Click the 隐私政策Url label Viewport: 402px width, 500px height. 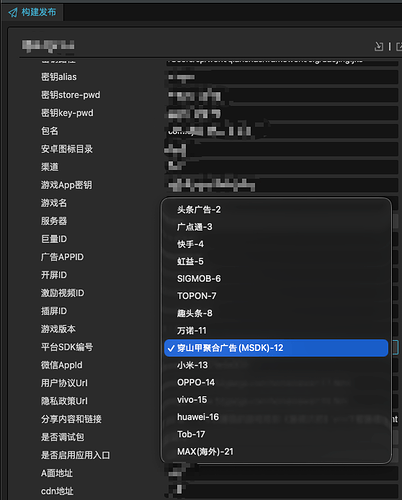point(64,401)
